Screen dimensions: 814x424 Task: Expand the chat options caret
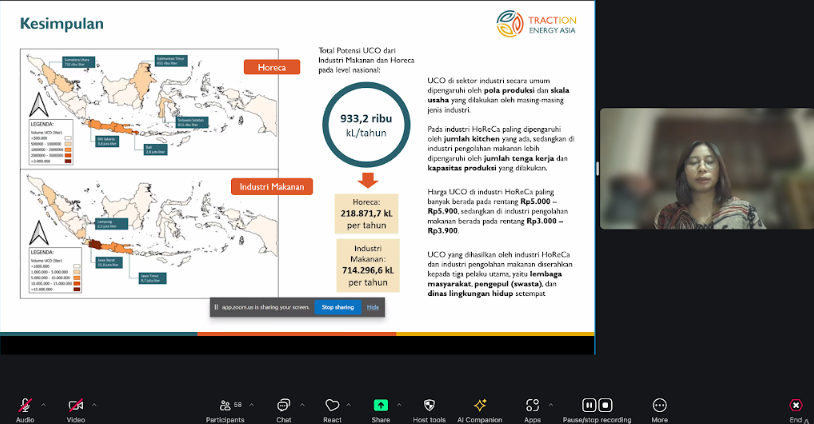pyautogui.click(x=302, y=404)
